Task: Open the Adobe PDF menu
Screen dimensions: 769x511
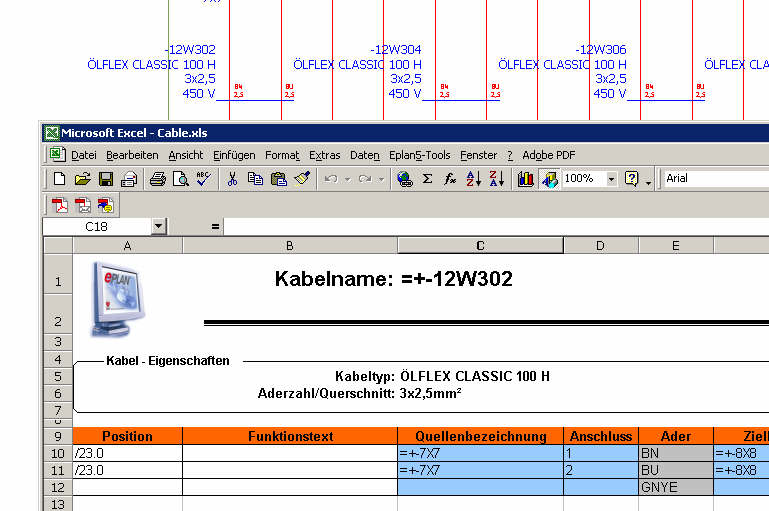Action: click(x=549, y=155)
